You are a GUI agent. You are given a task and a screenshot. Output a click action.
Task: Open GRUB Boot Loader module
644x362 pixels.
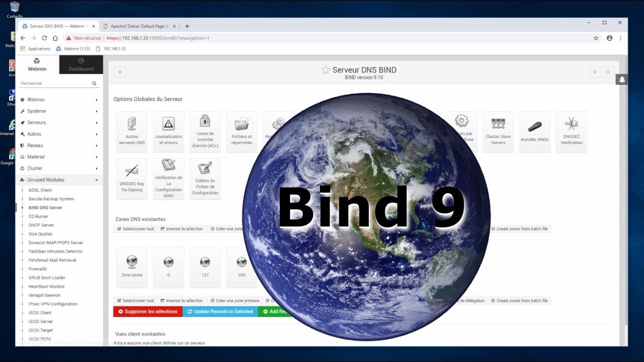click(x=47, y=278)
